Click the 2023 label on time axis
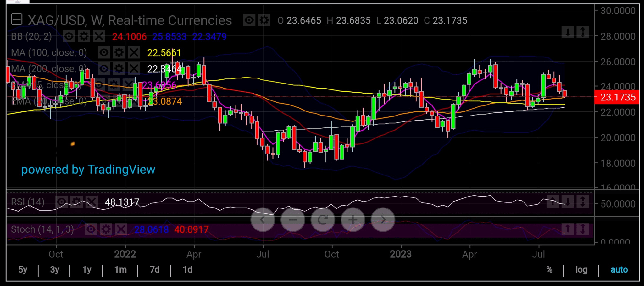The image size is (644, 286). [401, 254]
